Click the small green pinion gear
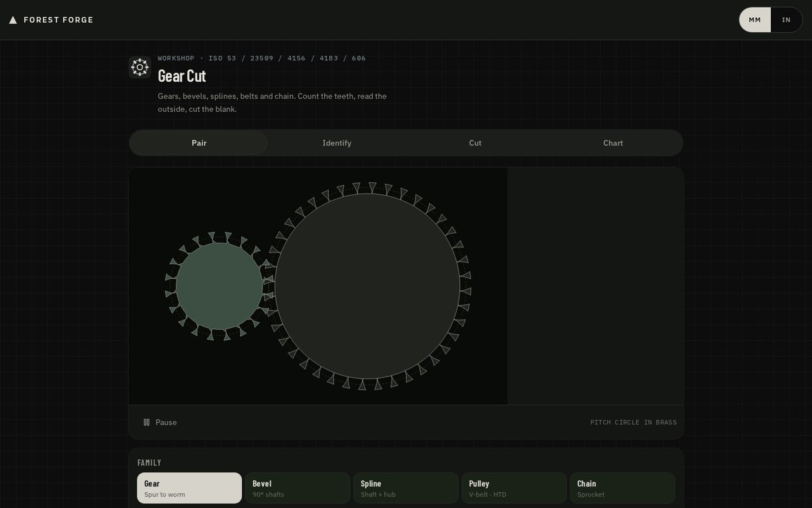 pyautogui.click(x=219, y=286)
